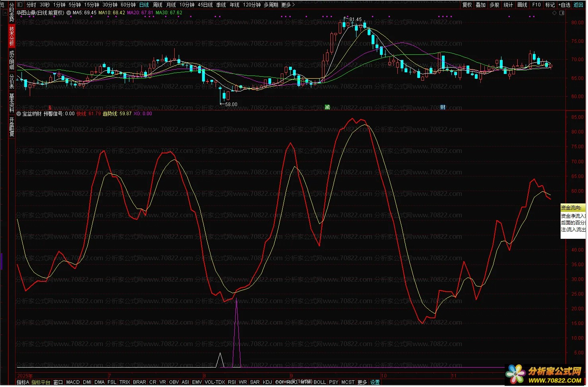Add stock via +自选 button

(564, 5)
